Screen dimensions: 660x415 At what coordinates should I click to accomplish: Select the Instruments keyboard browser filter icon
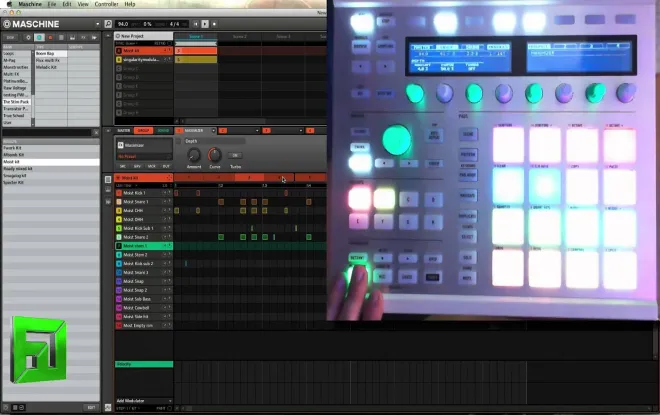(x=72, y=37)
